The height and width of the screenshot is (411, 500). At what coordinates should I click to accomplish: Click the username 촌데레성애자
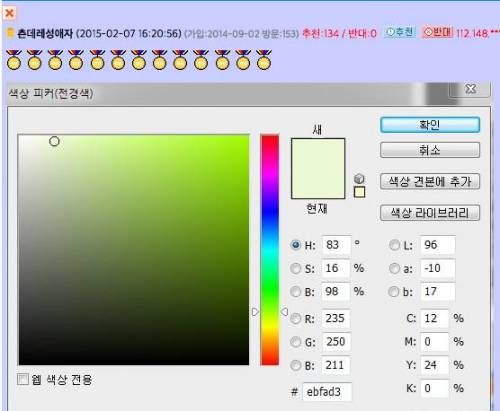point(45,33)
